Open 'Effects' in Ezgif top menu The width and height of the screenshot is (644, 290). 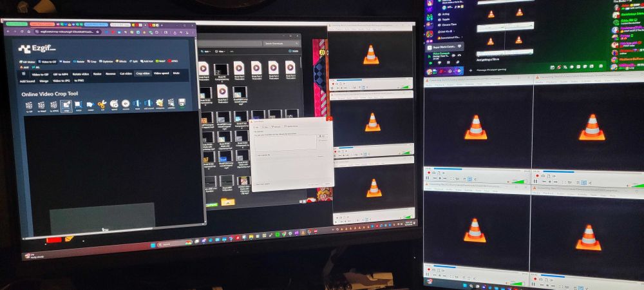[x=121, y=61]
